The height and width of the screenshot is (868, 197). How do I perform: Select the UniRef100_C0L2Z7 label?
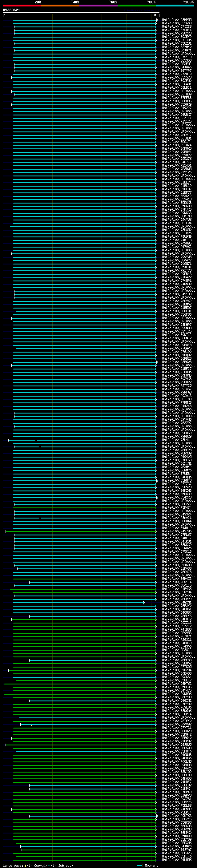(177, 504)
